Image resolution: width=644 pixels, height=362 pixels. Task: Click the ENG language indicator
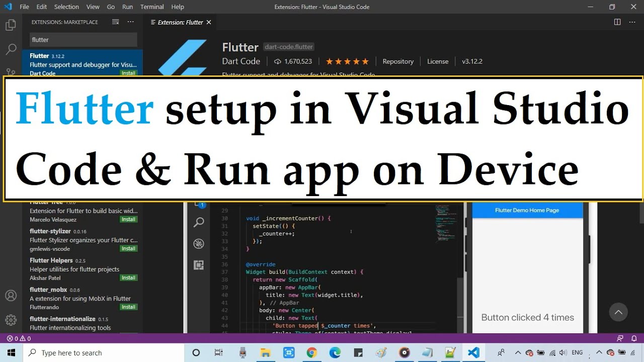click(577, 352)
